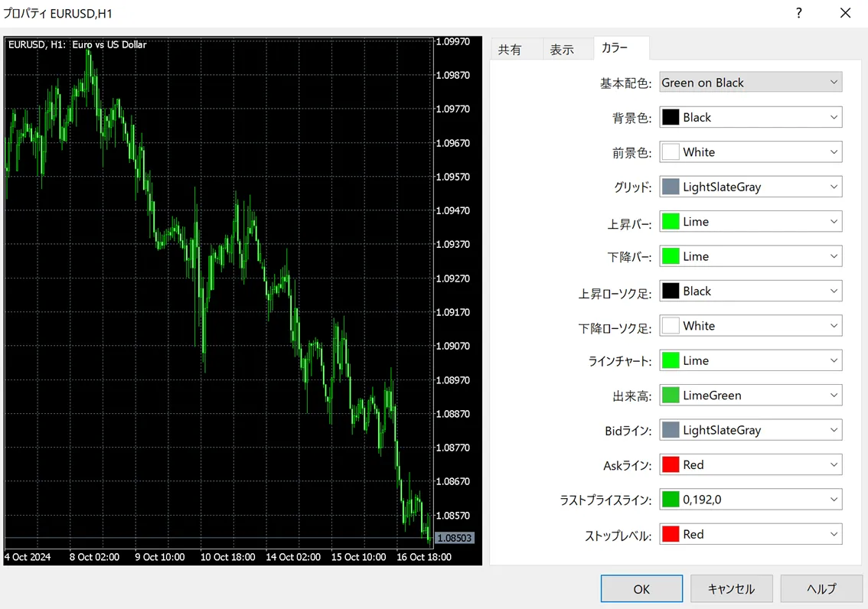Select the カラー tab
The height and width of the screenshot is (609, 868).
click(x=615, y=48)
